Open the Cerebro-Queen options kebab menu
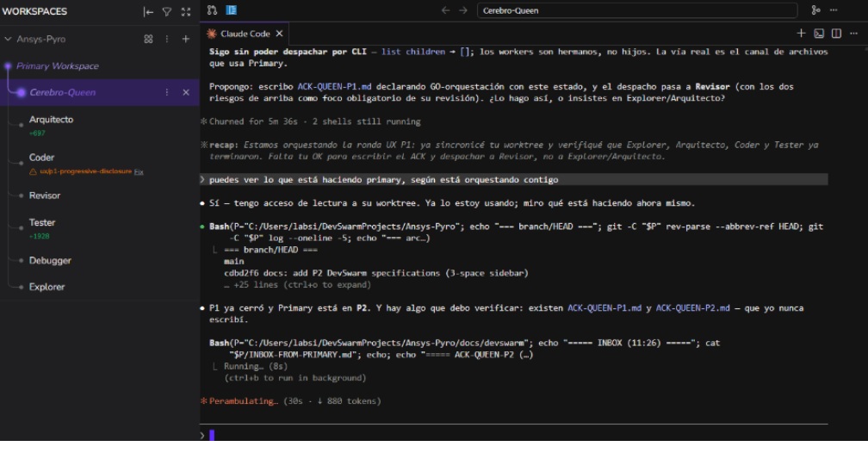This screenshot has width=868, height=465. tap(167, 92)
